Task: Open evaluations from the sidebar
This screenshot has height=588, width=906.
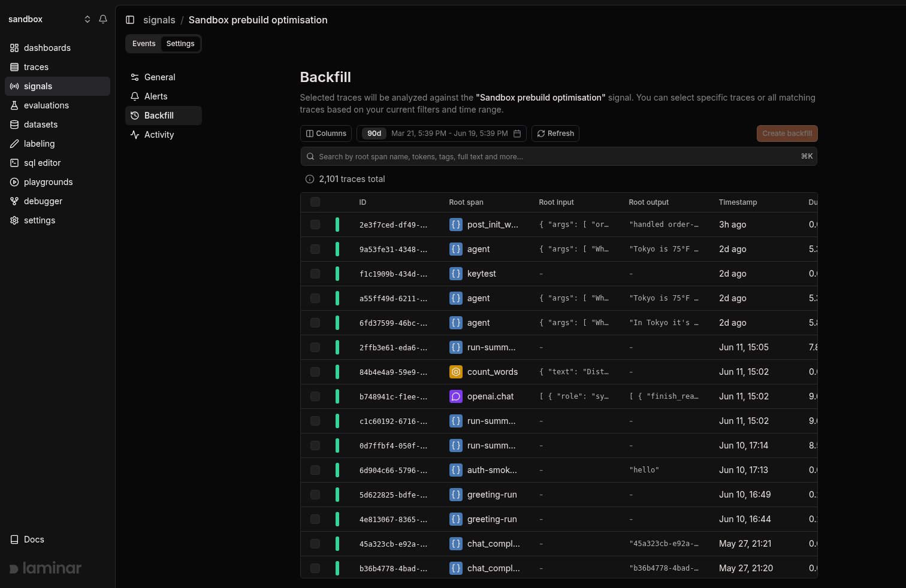Action: tap(58, 105)
